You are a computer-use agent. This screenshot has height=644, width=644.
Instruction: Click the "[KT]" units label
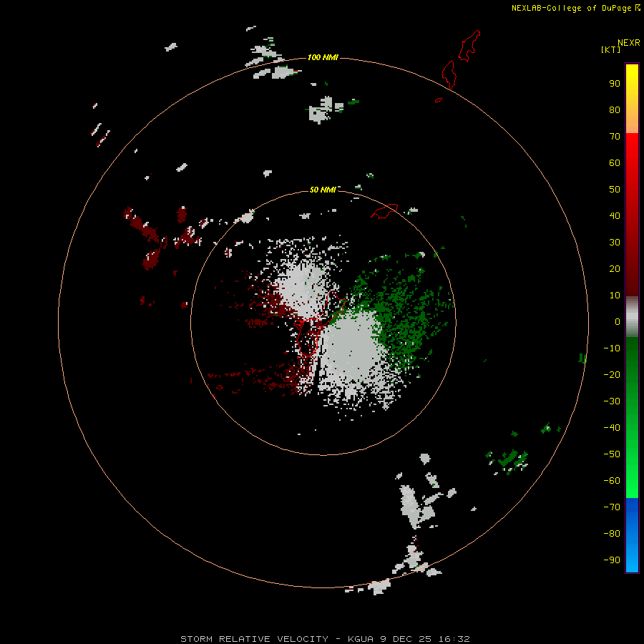click(x=610, y=49)
